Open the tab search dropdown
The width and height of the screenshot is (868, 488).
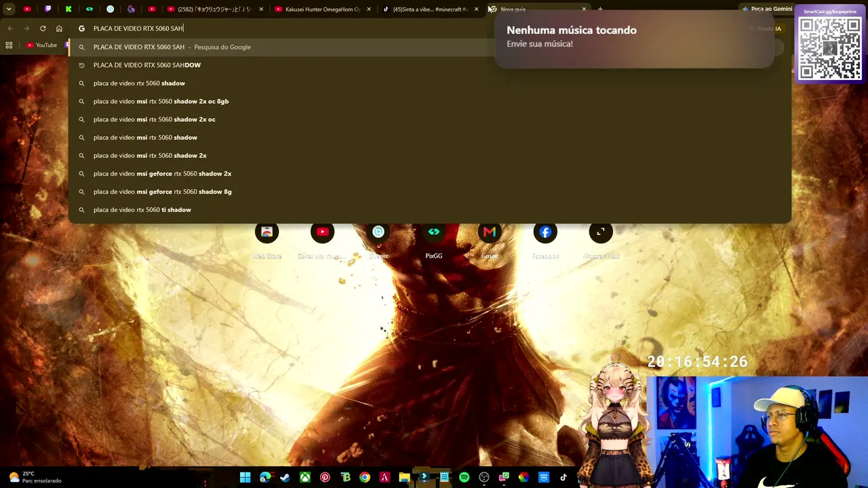(x=9, y=9)
